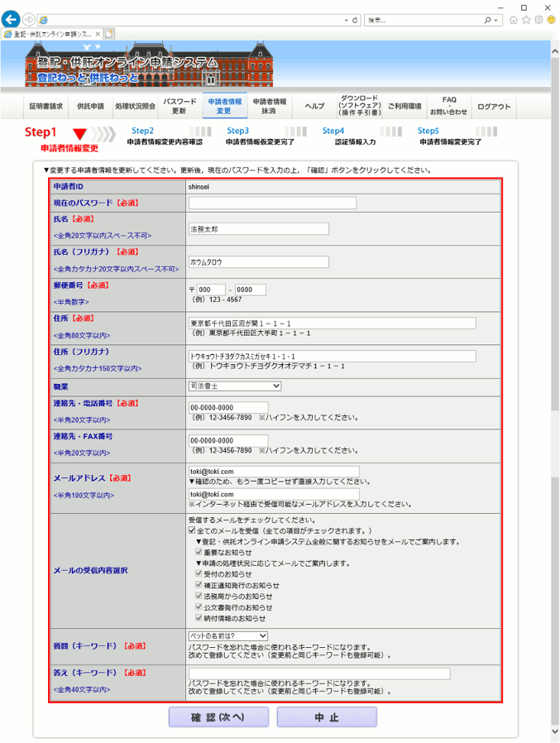Click the confirmation メールアドレス input field
The height and width of the screenshot is (743, 560).
pos(274,494)
